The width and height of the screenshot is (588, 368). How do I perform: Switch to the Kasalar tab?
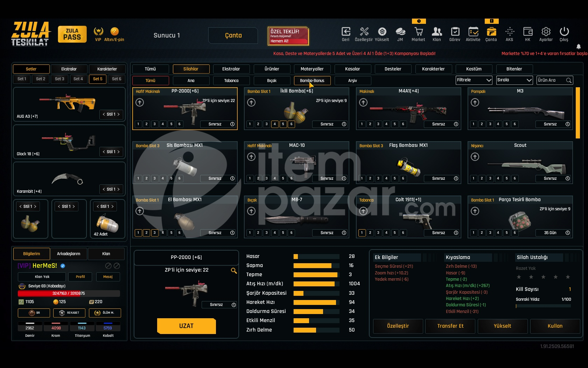(x=352, y=69)
